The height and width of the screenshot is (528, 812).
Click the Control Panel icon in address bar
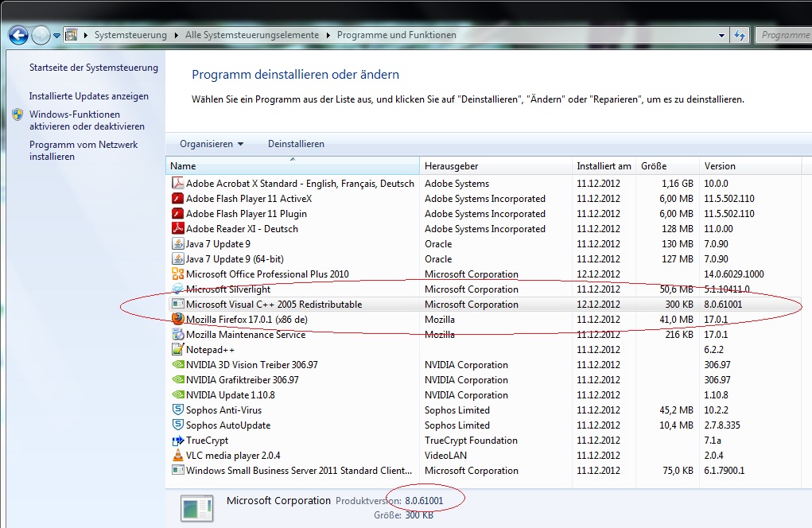tap(72, 35)
